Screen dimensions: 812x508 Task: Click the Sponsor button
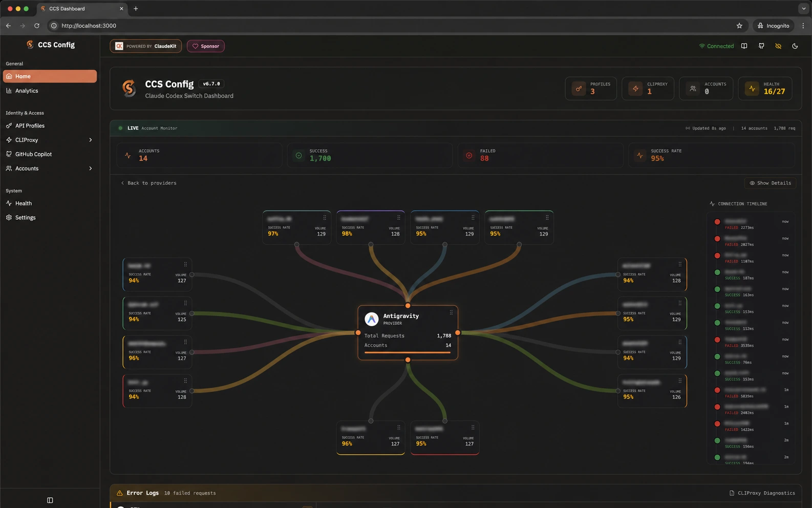[x=205, y=46]
